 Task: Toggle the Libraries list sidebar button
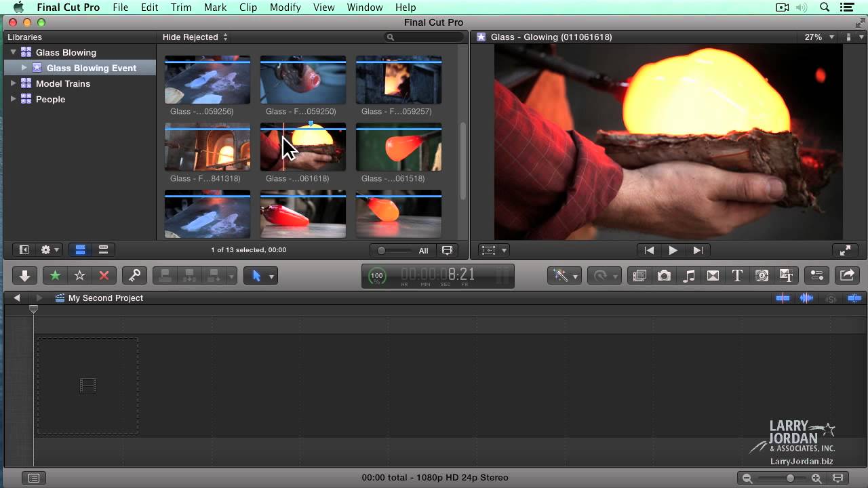24,250
